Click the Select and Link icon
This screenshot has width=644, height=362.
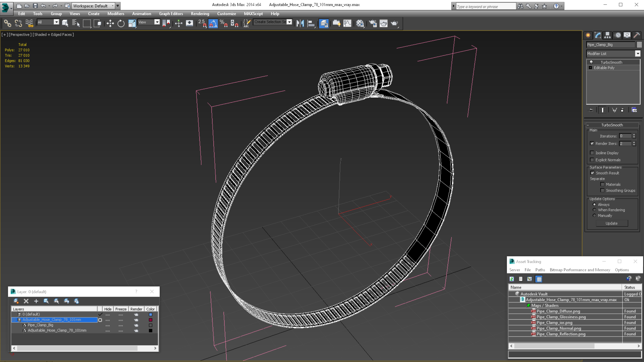tap(8, 23)
